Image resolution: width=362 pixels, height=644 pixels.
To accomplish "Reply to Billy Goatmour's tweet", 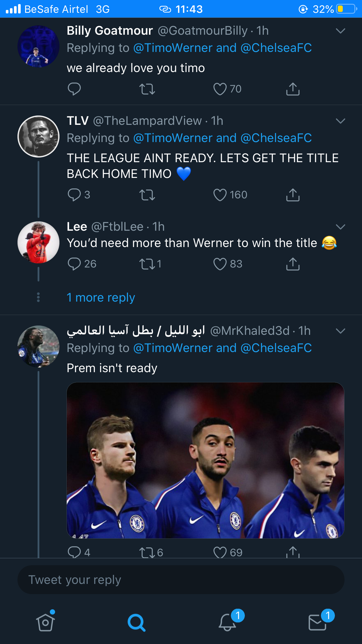I will click(74, 89).
